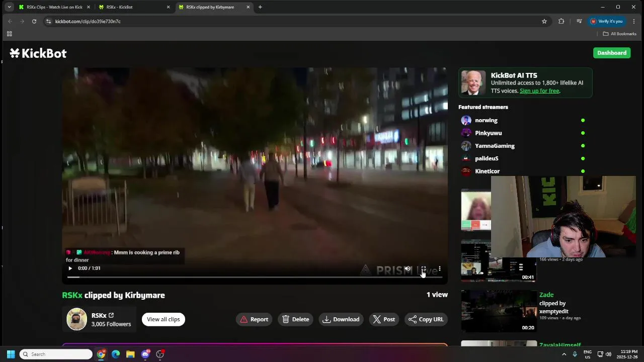
Task: View site information icon
Action: click(48, 21)
